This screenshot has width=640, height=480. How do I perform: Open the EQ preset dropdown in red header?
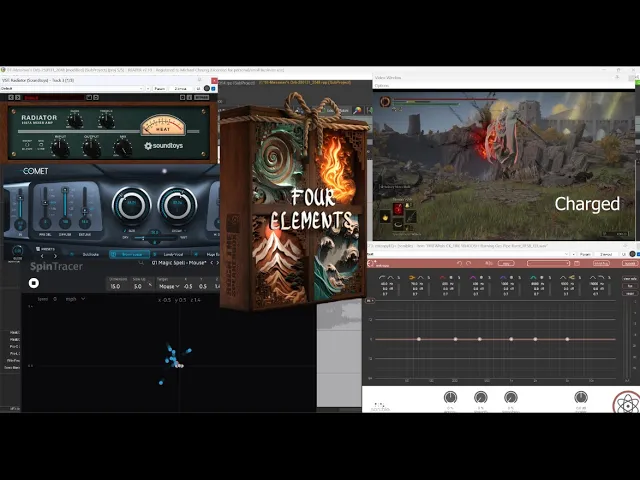548,264
